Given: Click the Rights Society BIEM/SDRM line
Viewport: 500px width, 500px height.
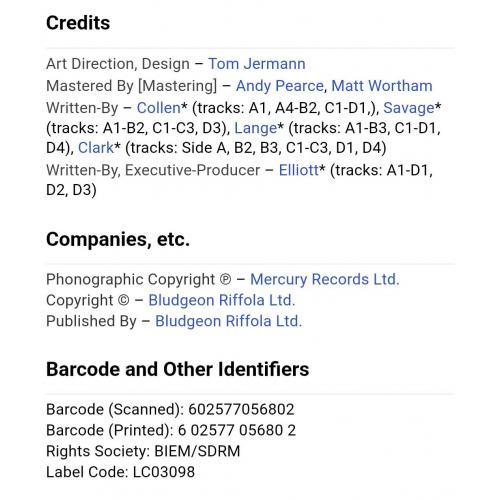Looking at the screenshot, I should pyautogui.click(x=143, y=451).
